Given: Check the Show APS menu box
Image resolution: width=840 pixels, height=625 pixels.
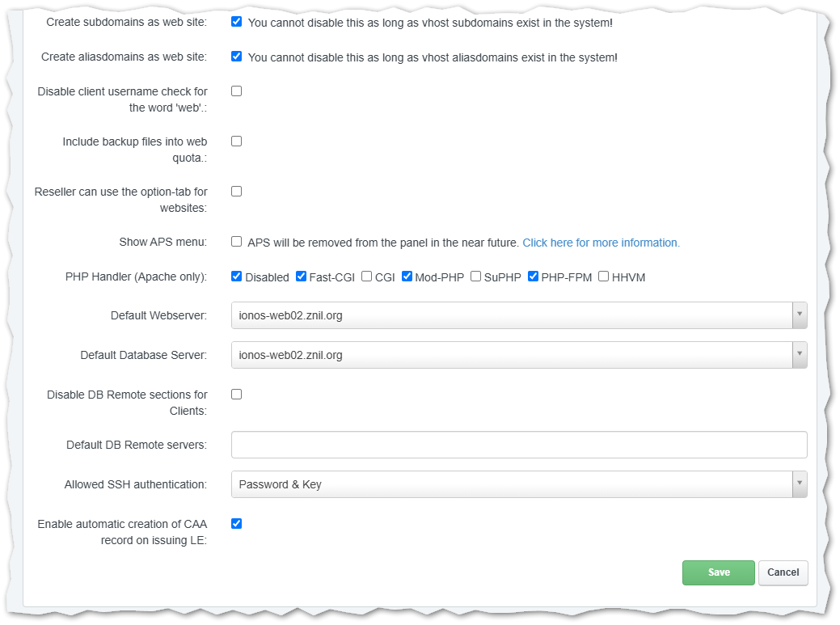Looking at the screenshot, I should (236, 241).
